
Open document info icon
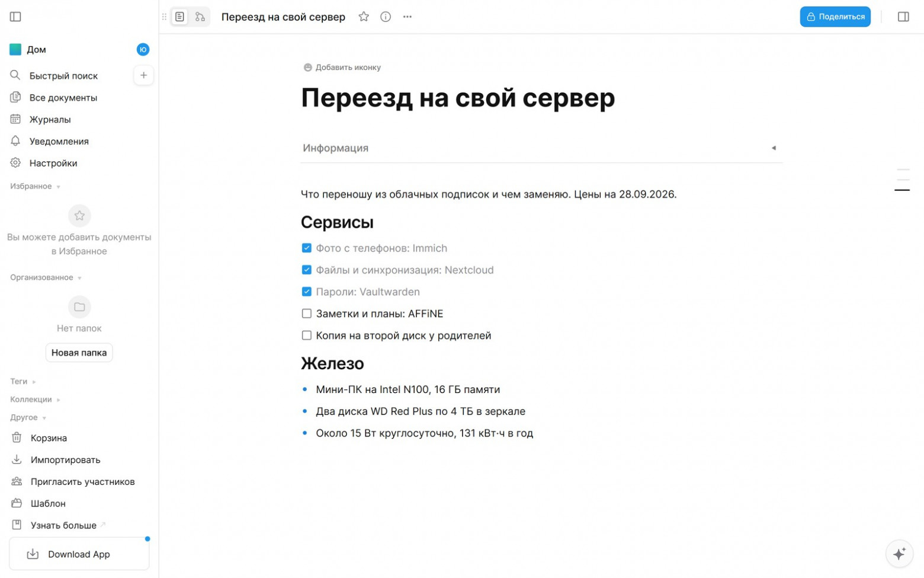point(386,17)
